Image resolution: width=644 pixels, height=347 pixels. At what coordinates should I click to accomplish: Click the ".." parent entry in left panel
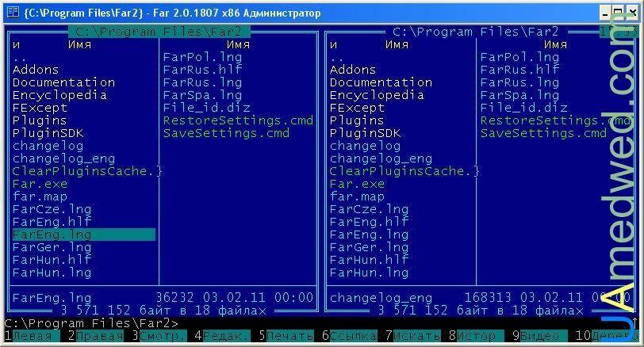(x=20, y=58)
